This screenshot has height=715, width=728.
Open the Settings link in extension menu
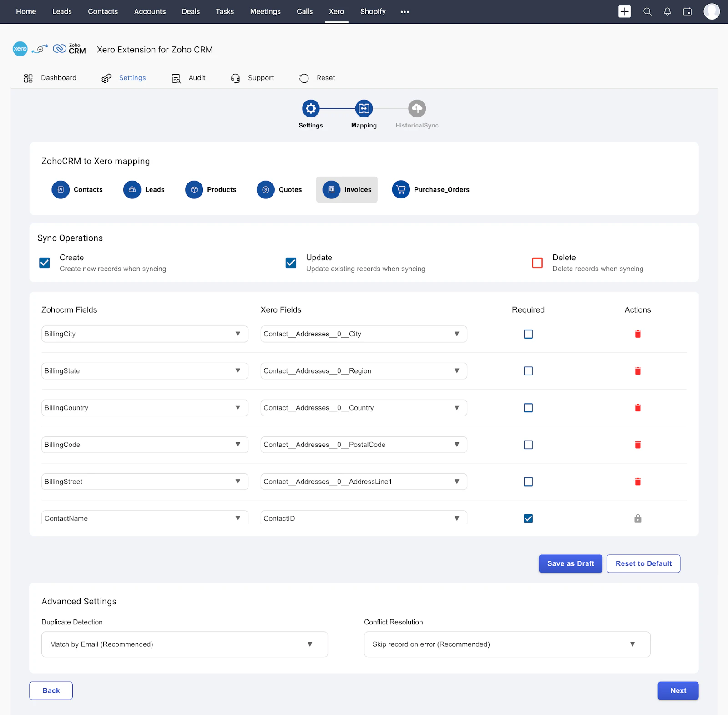(132, 78)
